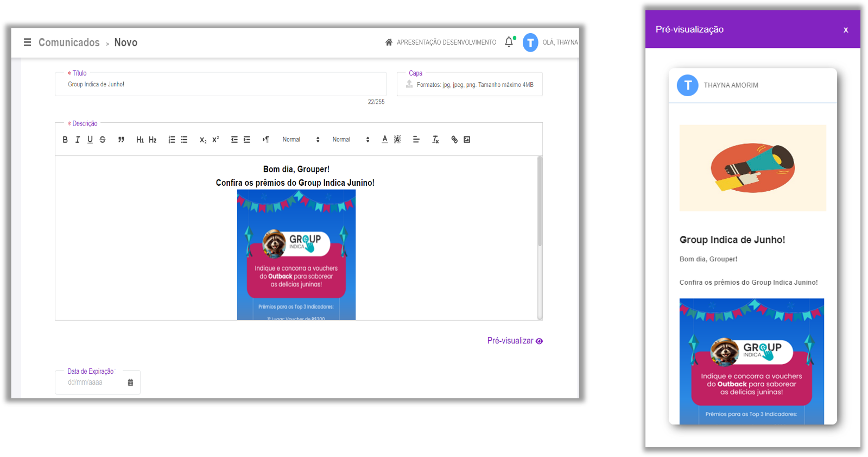This screenshot has width=868, height=457.
Task: Click 'OLÁ, THAYNA' greeting in header
Action: click(560, 42)
